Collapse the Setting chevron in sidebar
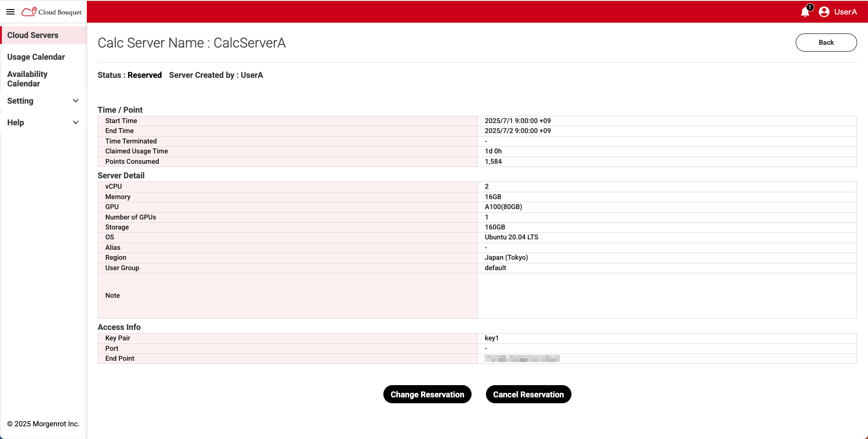This screenshot has height=439, width=868. pos(75,100)
